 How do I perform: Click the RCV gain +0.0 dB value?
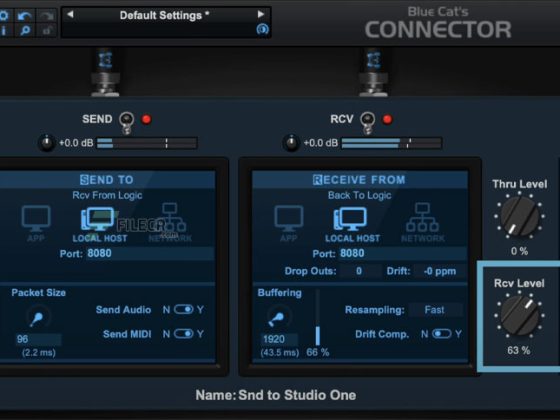click(320, 143)
